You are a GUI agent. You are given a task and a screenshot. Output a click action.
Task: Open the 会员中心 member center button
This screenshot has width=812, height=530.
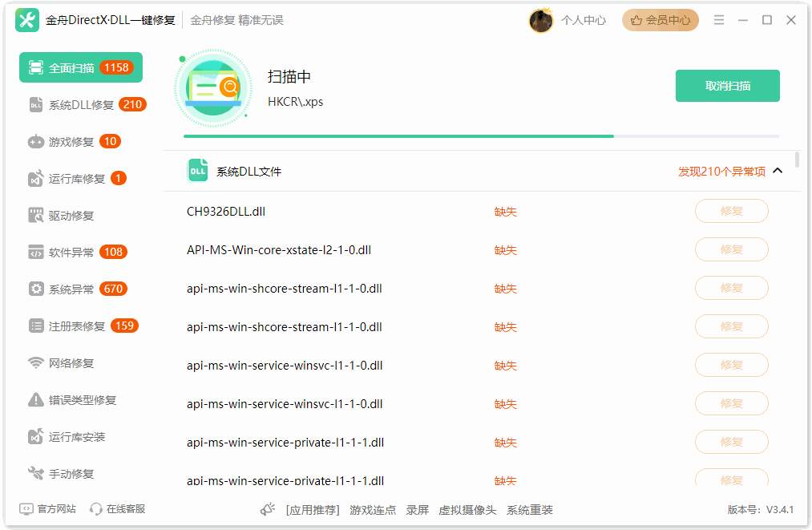click(661, 20)
